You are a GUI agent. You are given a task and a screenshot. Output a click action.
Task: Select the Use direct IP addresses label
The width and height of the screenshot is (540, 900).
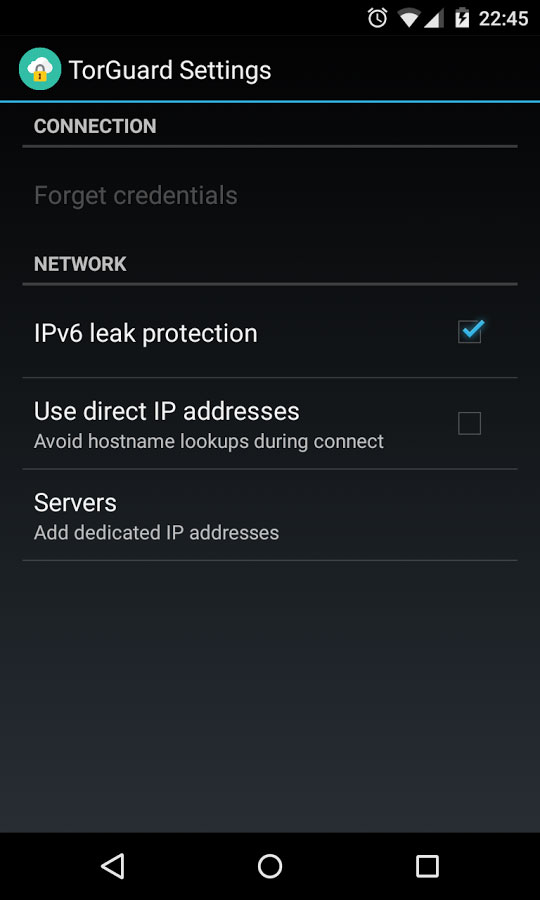pos(166,411)
